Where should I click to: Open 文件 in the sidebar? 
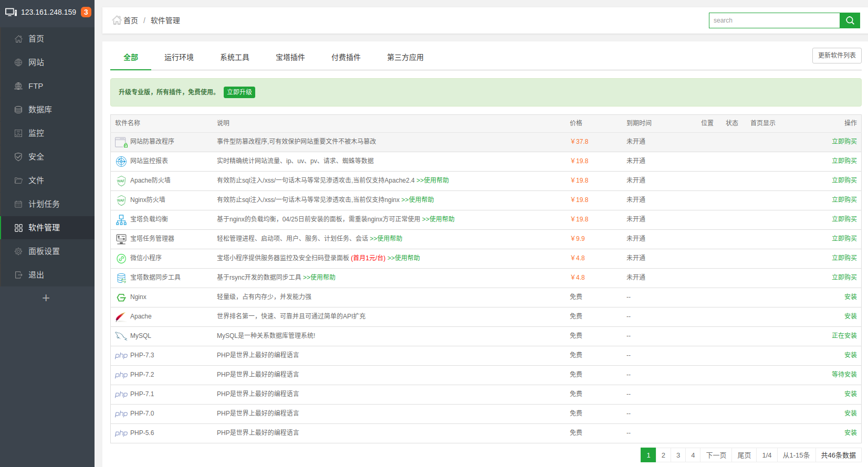[47, 181]
